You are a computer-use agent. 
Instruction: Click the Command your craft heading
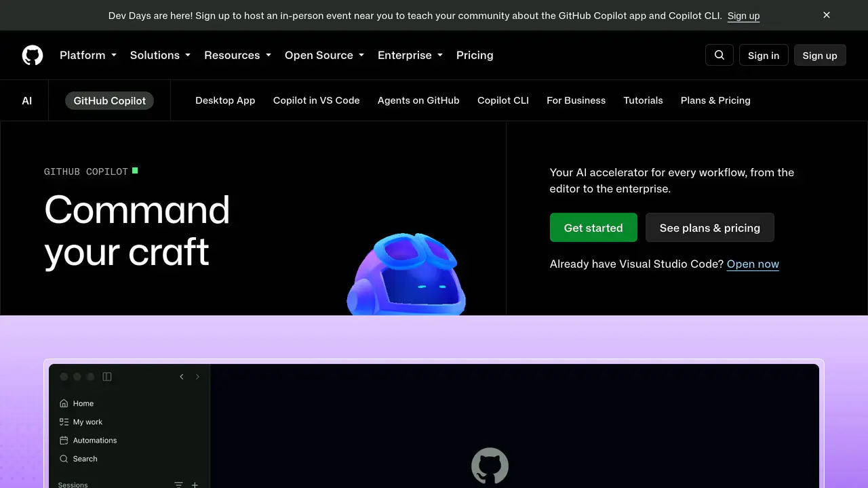click(x=137, y=230)
